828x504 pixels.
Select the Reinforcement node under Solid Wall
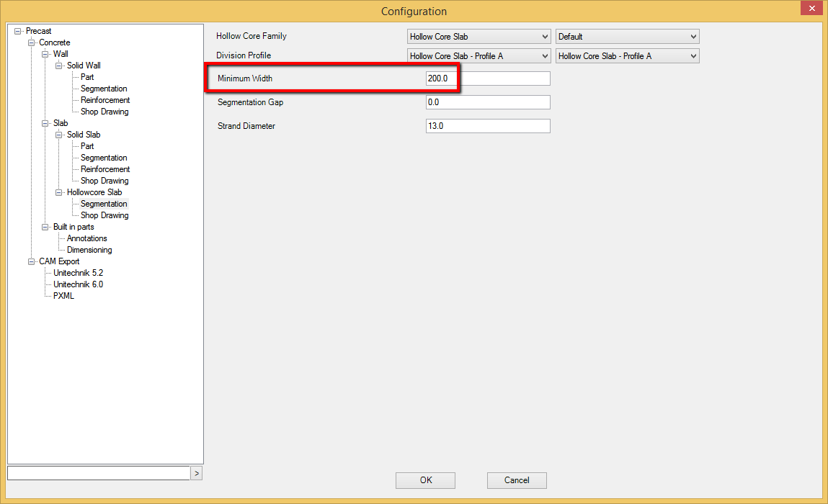click(x=104, y=100)
